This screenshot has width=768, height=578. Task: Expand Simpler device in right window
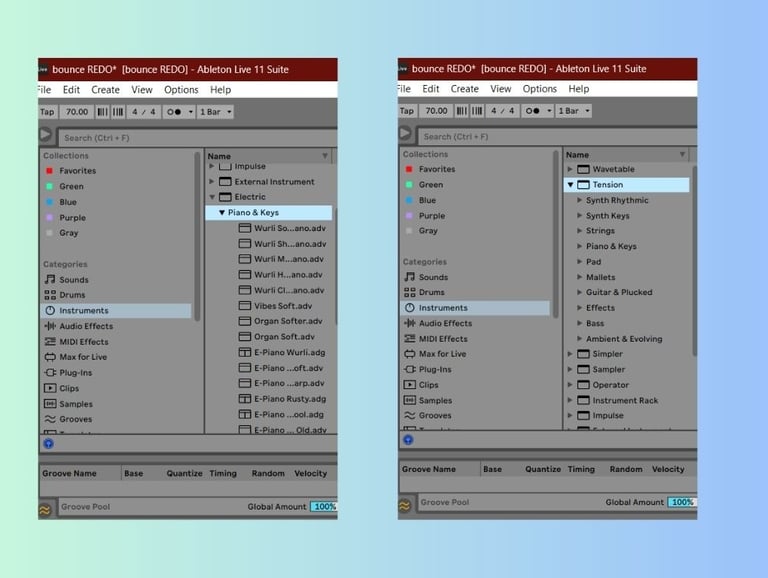(x=570, y=354)
